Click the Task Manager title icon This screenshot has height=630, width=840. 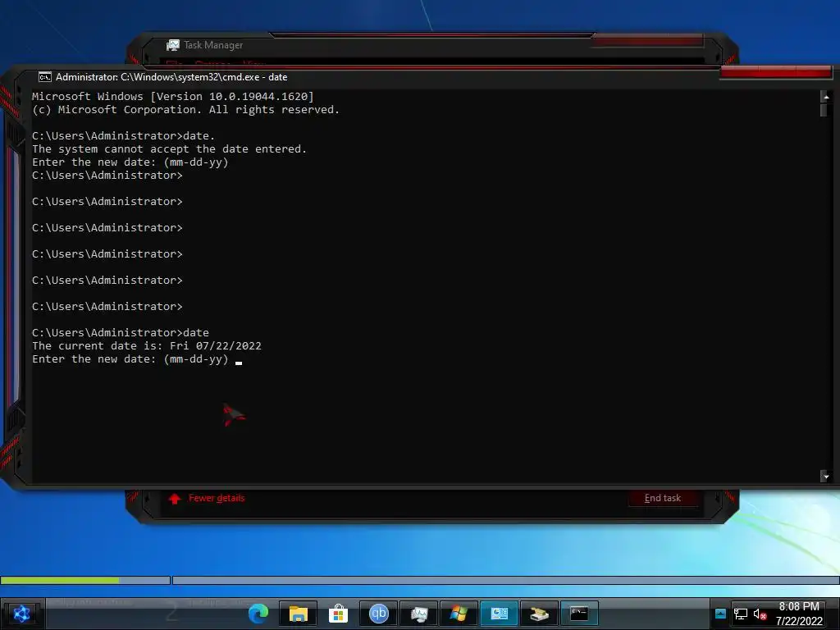point(173,46)
